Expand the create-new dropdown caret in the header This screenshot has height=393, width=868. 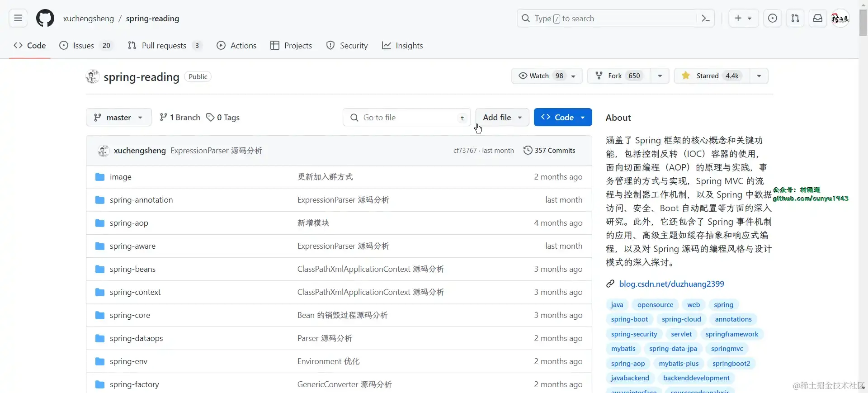click(x=750, y=19)
